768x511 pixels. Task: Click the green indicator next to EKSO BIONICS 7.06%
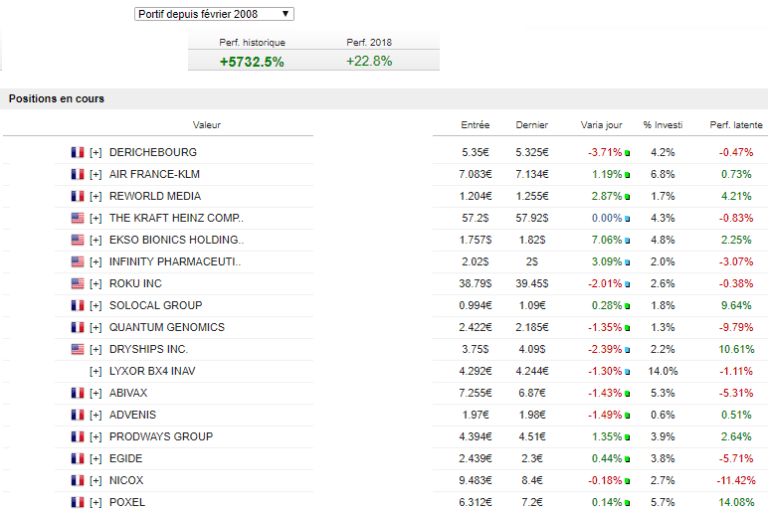tap(627, 241)
